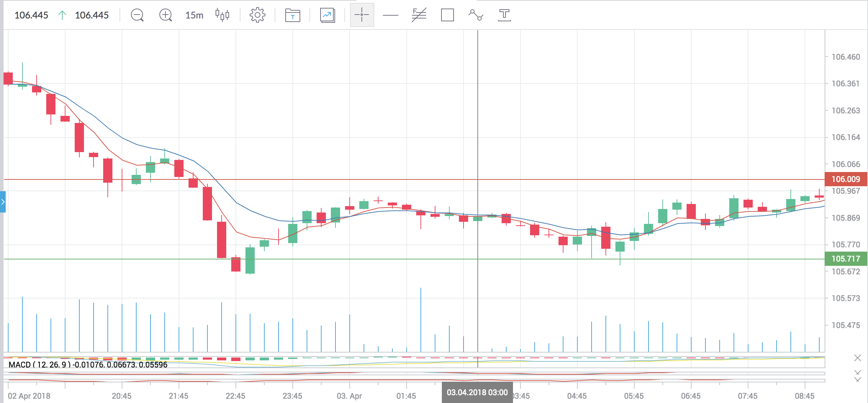Image resolution: width=868 pixels, height=403 pixels.
Task: Select the rectangle drawing tool
Action: 447,15
